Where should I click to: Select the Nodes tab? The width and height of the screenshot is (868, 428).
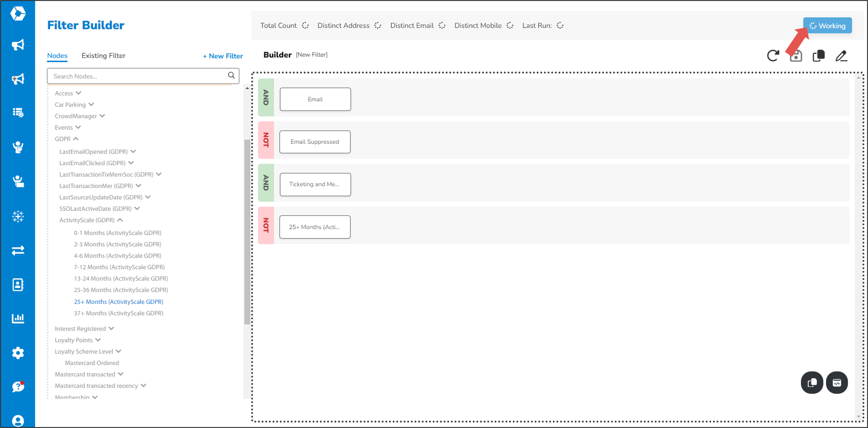[x=57, y=56]
